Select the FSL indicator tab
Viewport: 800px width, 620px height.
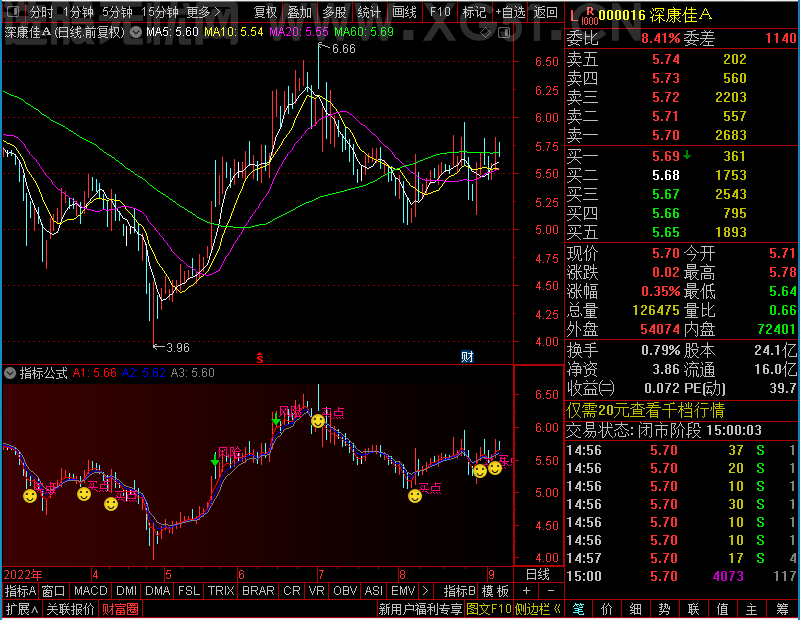pos(189,591)
